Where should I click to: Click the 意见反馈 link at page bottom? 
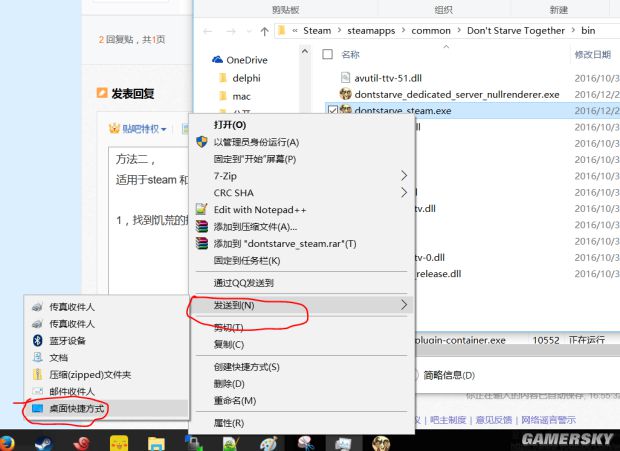click(x=493, y=420)
